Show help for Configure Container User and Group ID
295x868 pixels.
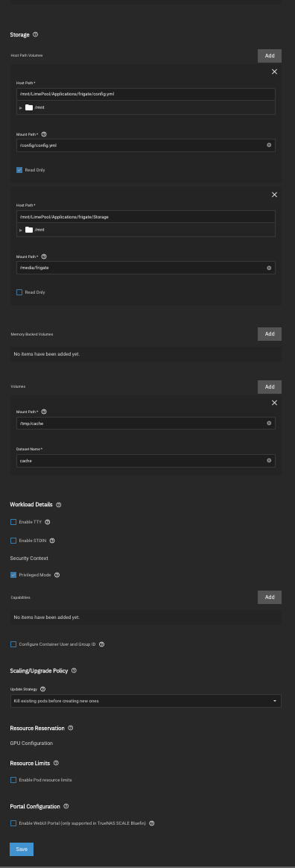point(102,644)
